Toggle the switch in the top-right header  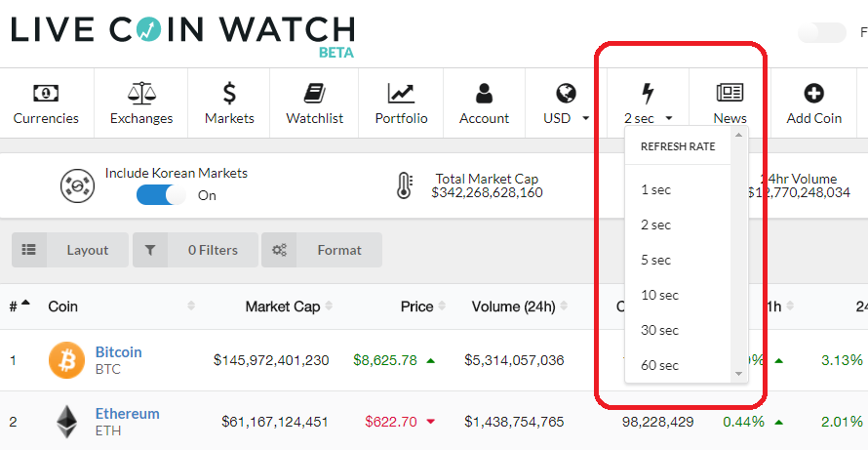coord(822,32)
